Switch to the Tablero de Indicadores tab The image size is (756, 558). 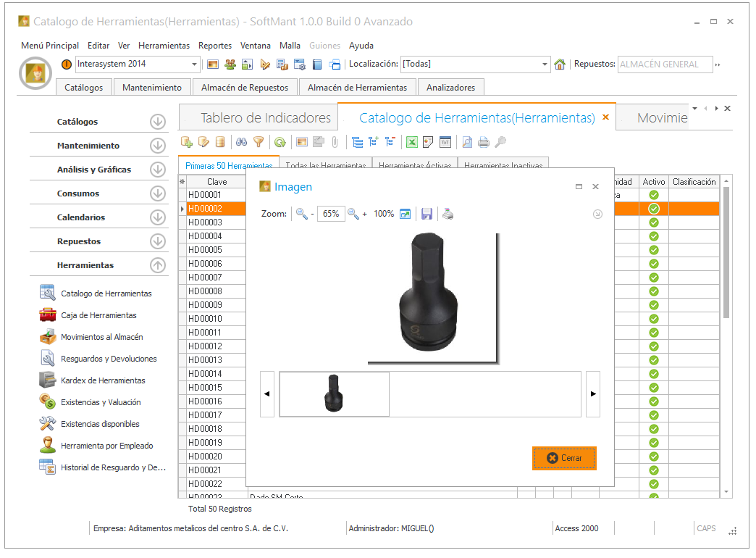pyautogui.click(x=265, y=118)
